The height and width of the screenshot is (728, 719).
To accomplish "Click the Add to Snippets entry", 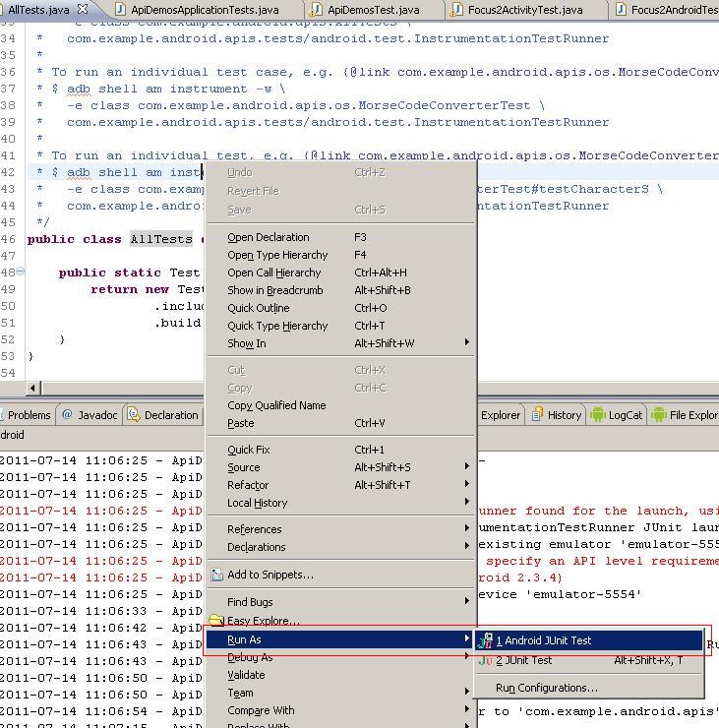I will tap(270, 575).
